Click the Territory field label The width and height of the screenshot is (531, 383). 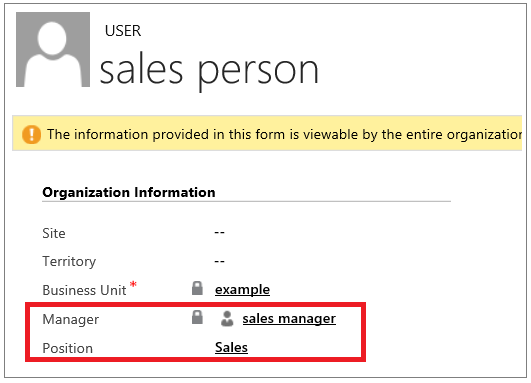(x=69, y=262)
